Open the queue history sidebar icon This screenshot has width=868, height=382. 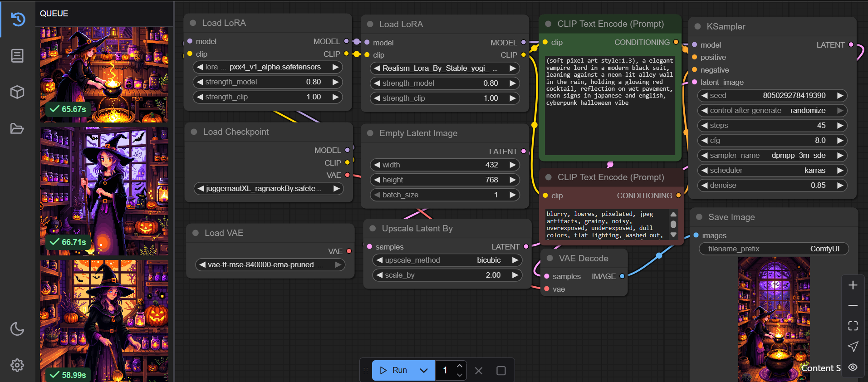pyautogui.click(x=18, y=19)
